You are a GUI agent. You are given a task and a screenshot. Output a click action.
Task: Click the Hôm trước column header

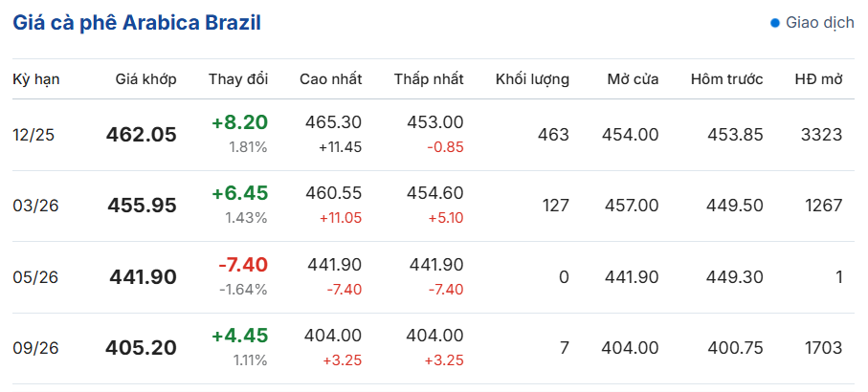click(x=726, y=79)
